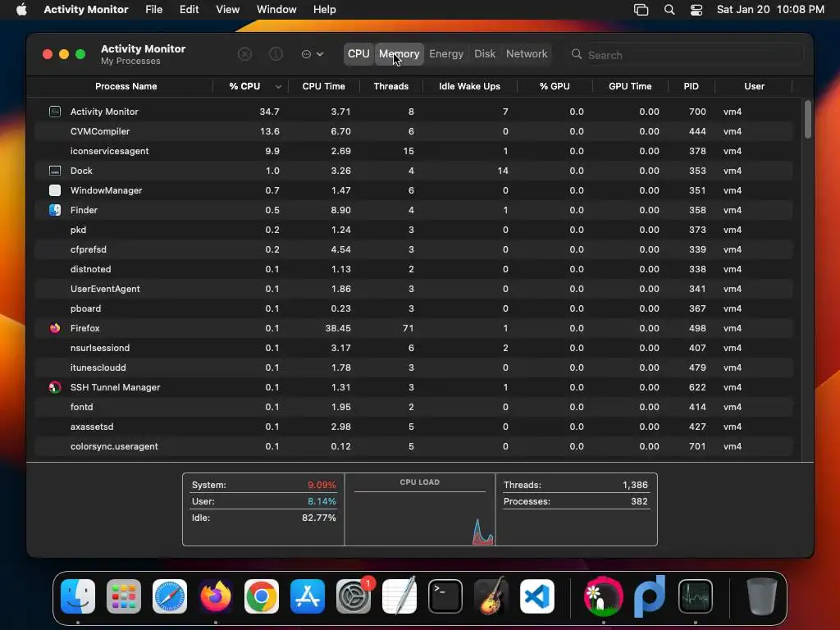Switch to the Energy tab
Screen dimensions: 840x630
click(446, 53)
